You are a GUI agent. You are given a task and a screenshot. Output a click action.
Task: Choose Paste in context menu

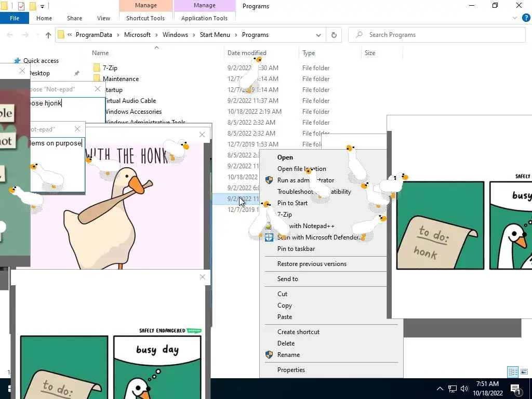pyautogui.click(x=284, y=317)
